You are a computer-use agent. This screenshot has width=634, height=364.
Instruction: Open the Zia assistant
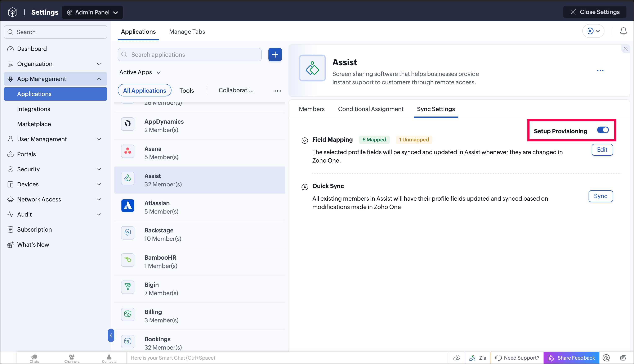(477, 358)
